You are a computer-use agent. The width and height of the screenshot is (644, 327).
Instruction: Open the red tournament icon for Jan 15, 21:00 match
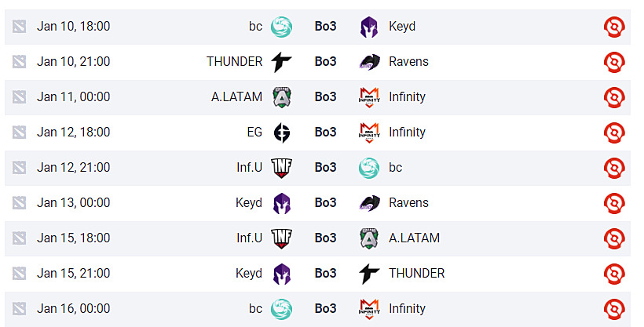tap(614, 274)
